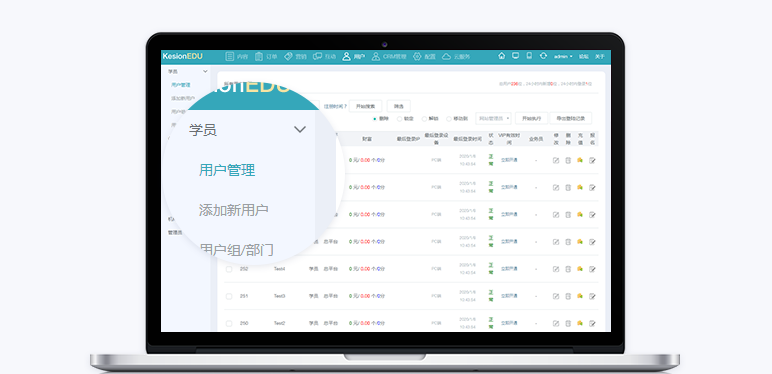The width and height of the screenshot is (772, 374).
Task: Open the 论坛 link in header
Action: [x=583, y=57]
